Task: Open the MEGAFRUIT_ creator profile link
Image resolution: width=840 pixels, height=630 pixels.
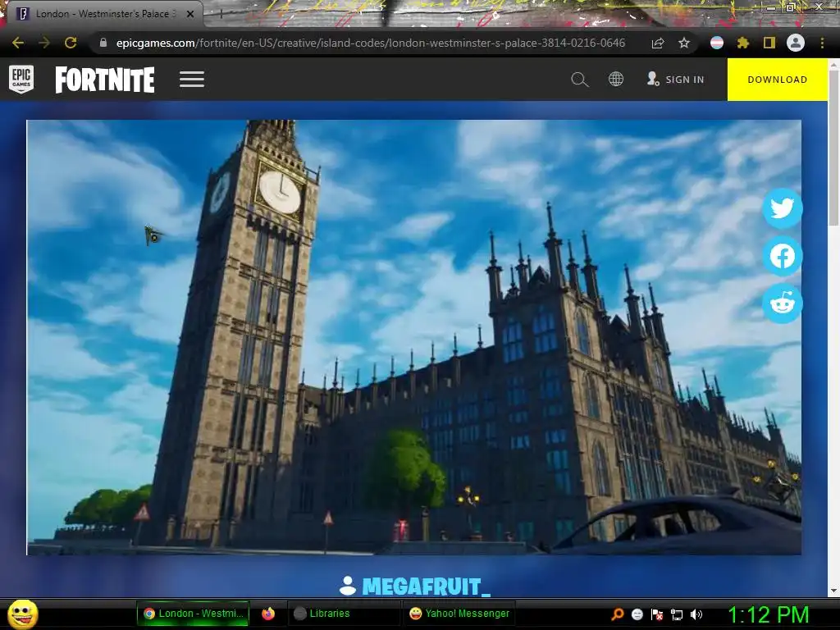Action: 426,586
